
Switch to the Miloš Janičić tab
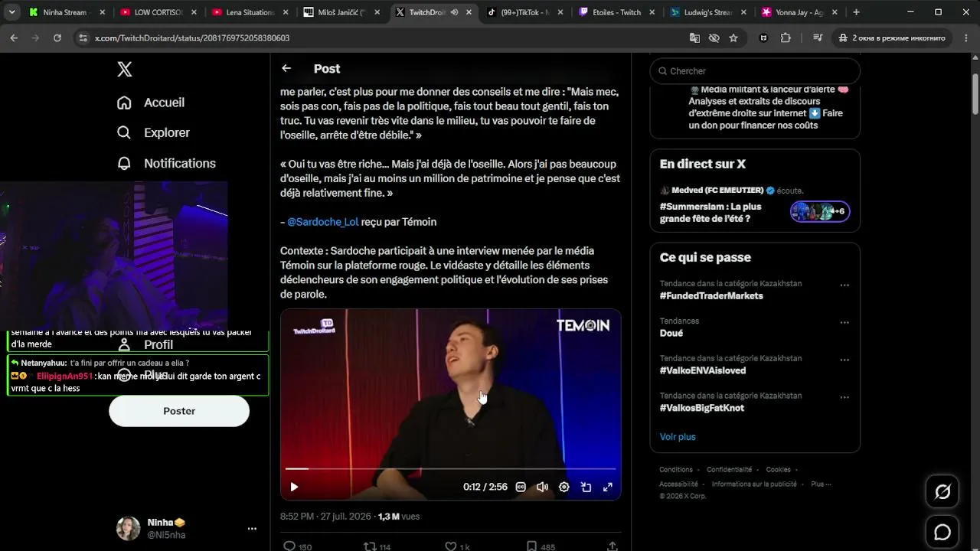[x=341, y=12]
